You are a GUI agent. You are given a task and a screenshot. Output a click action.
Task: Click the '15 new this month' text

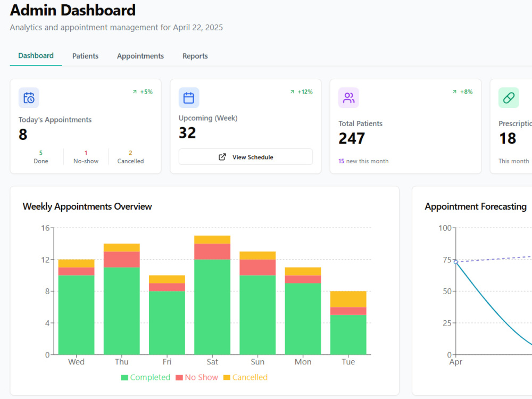click(363, 161)
